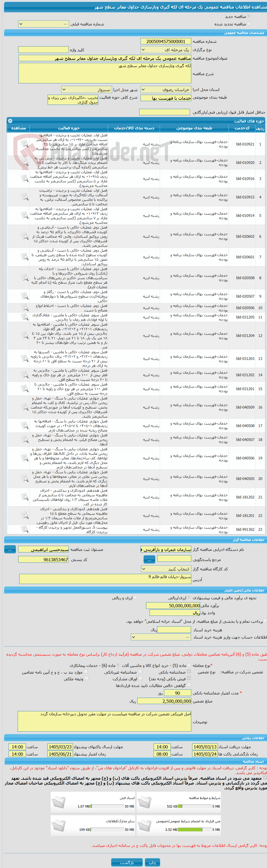The image size is (267, 868).
Task: Select the مناقصه جدید radio button
Action: click(x=249, y=16)
